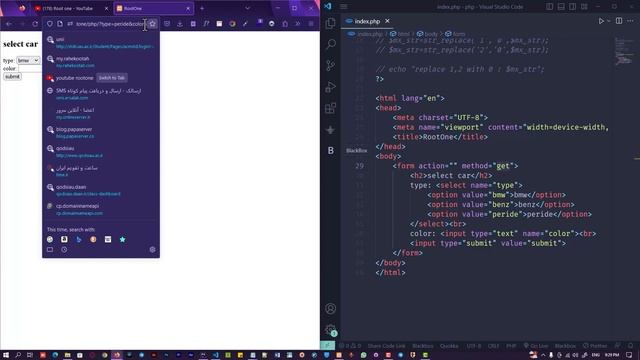Select the 'cp.domainnameapi' suggestion
Image resolution: width=640 pixels, height=360 pixels.
(101, 209)
